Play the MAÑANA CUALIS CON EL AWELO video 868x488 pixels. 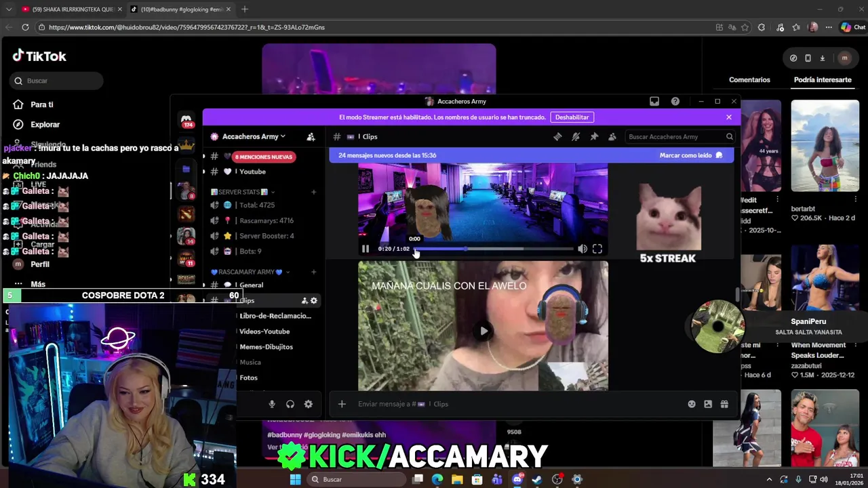click(483, 331)
